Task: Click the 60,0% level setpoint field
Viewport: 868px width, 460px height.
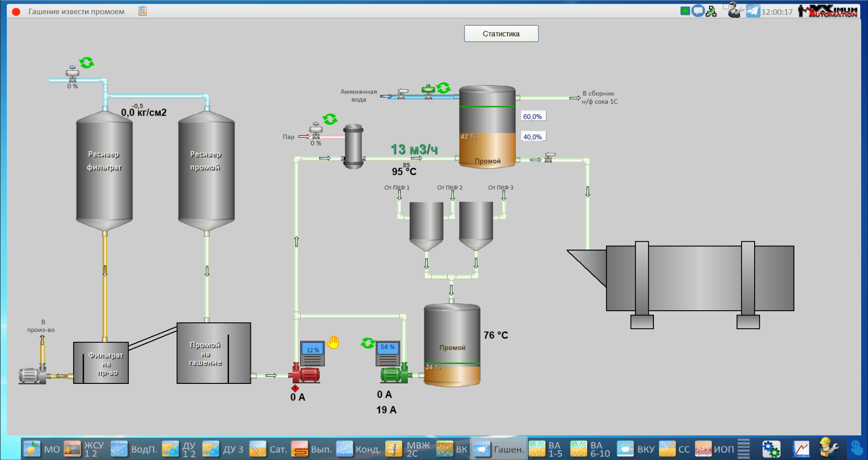Action: click(533, 116)
